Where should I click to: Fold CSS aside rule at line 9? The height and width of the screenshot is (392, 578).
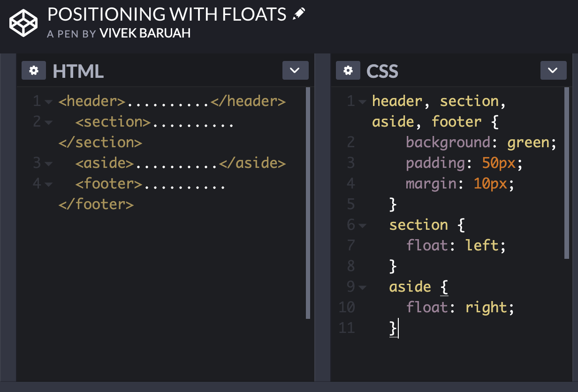[362, 287]
